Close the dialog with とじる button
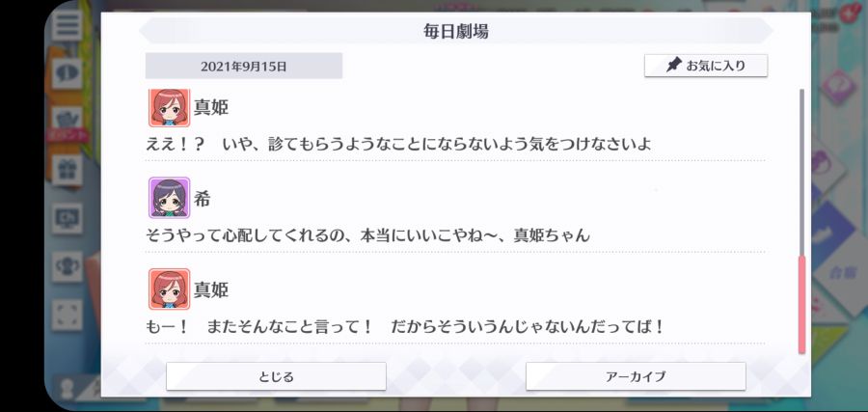 click(276, 376)
